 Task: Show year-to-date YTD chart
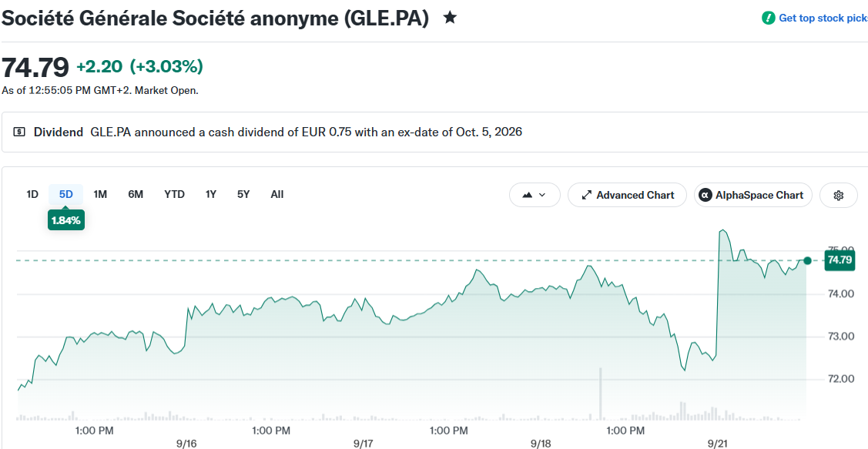174,194
